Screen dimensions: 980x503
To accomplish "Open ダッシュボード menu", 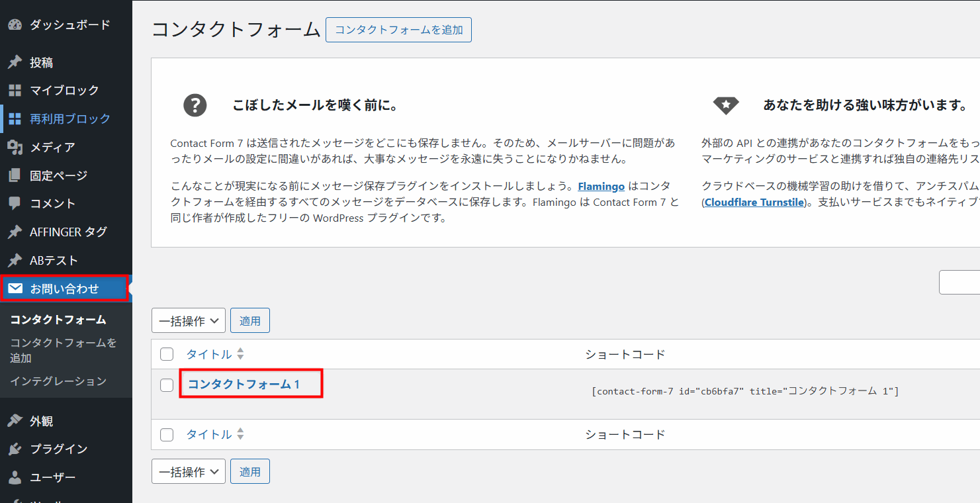I will point(66,25).
